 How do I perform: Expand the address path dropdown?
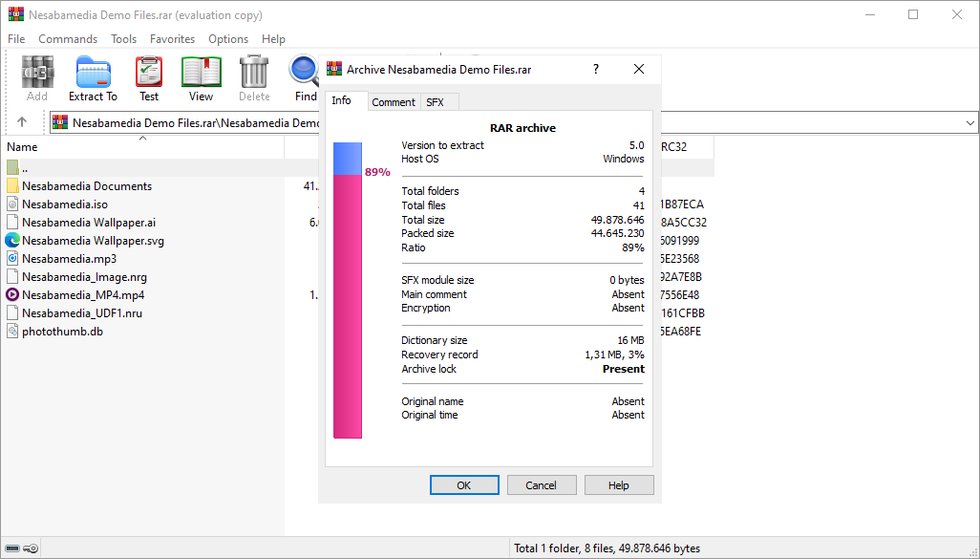tap(969, 122)
